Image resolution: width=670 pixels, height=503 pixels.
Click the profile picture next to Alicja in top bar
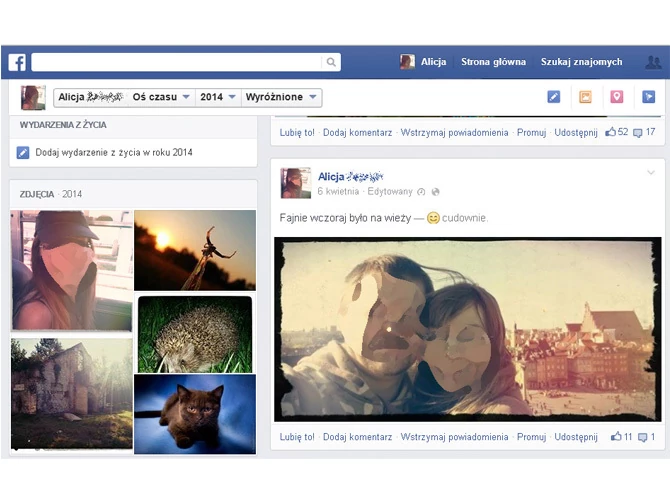click(407, 62)
